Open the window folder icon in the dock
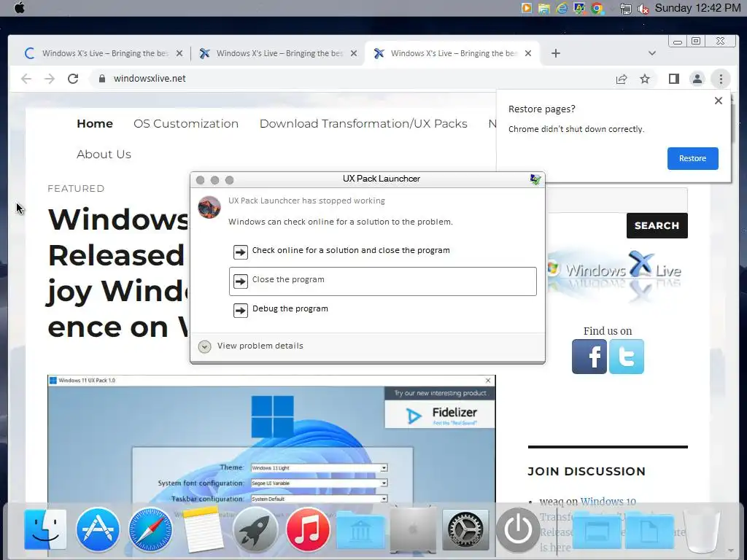This screenshot has width=747, height=560. (597, 531)
